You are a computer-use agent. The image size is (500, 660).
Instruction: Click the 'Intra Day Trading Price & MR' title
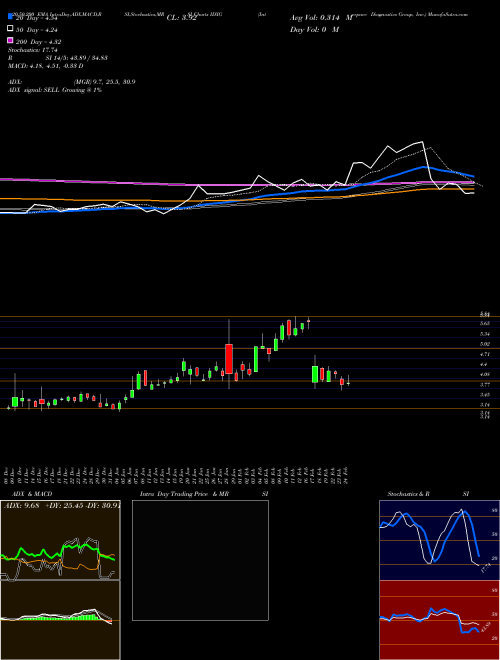[184, 494]
